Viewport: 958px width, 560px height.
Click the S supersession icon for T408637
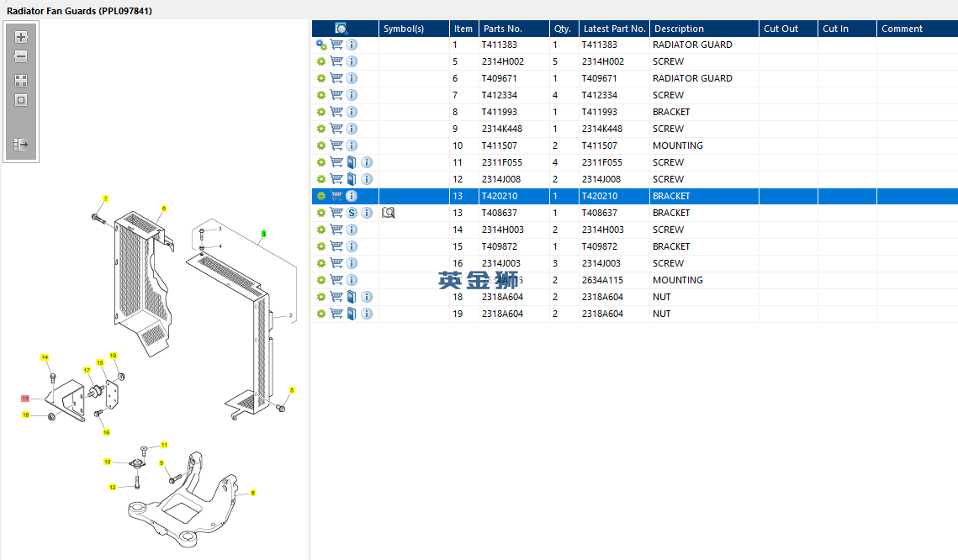click(x=352, y=213)
